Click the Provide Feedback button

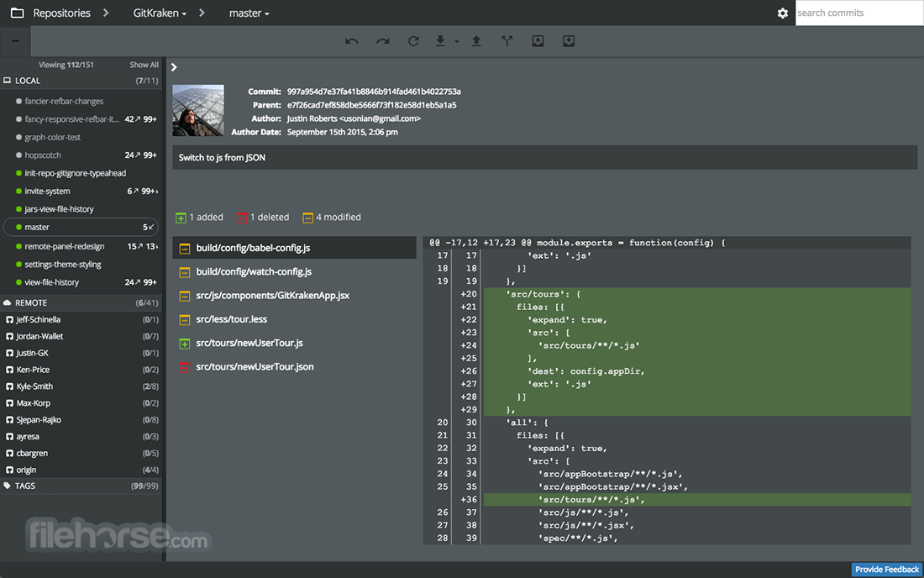tap(887, 569)
